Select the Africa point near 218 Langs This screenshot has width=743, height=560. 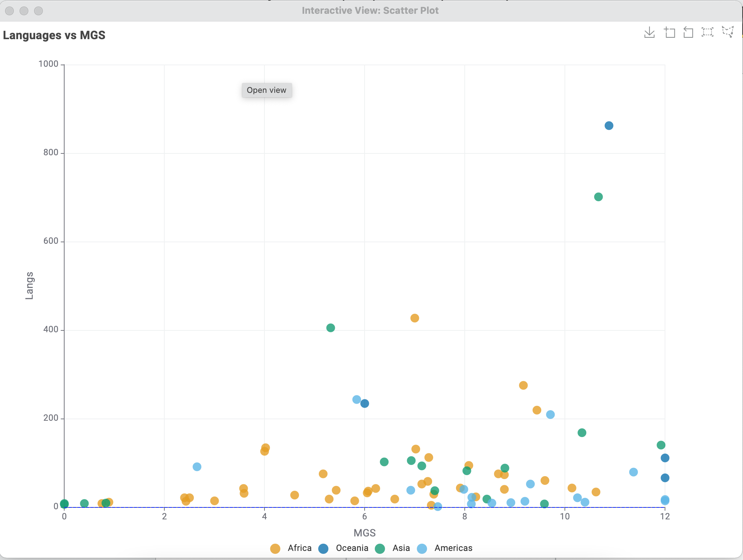[x=537, y=410]
